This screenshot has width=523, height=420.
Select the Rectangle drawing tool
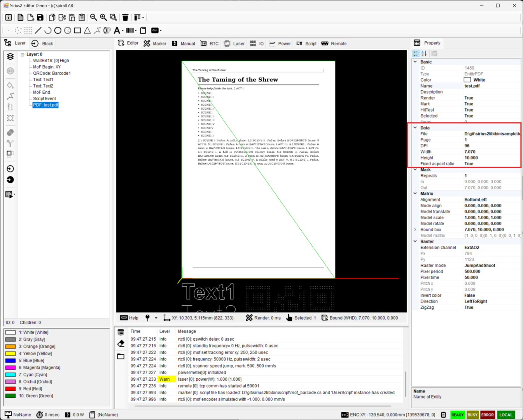[77, 30]
